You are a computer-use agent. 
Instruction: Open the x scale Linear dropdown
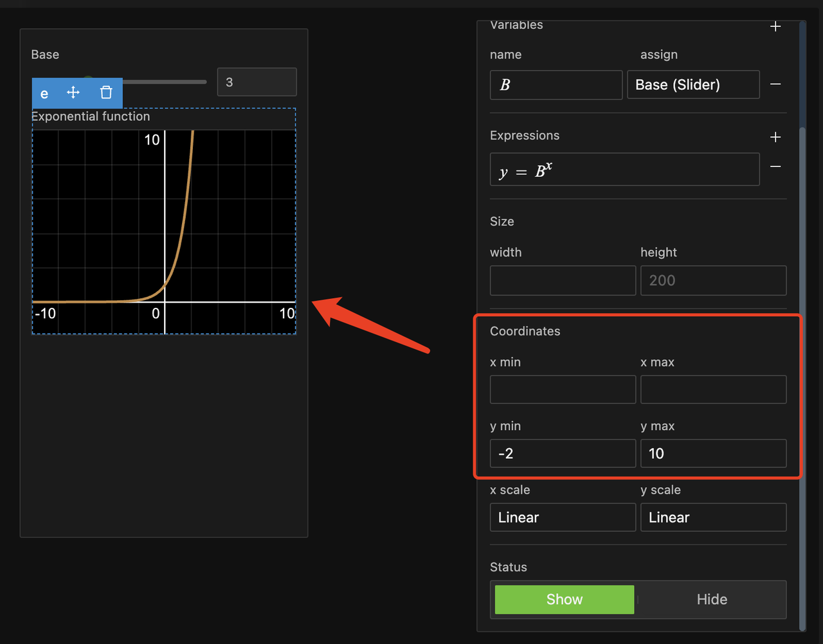[x=563, y=517]
